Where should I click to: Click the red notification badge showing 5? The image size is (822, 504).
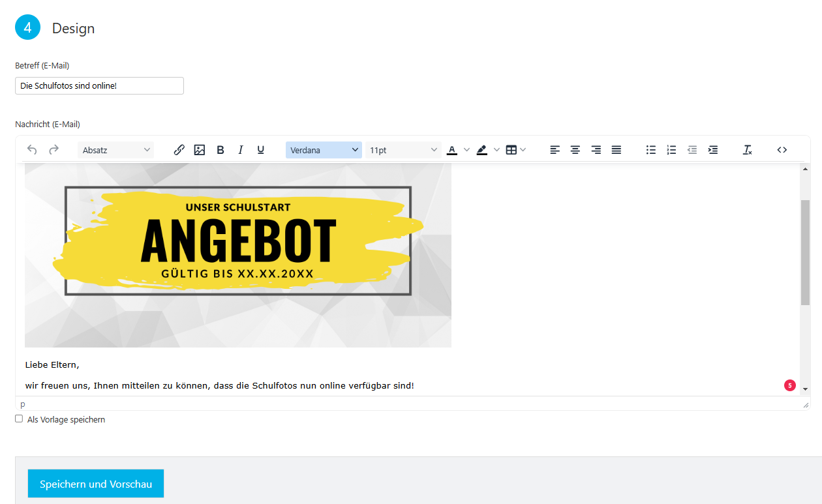[x=790, y=385]
